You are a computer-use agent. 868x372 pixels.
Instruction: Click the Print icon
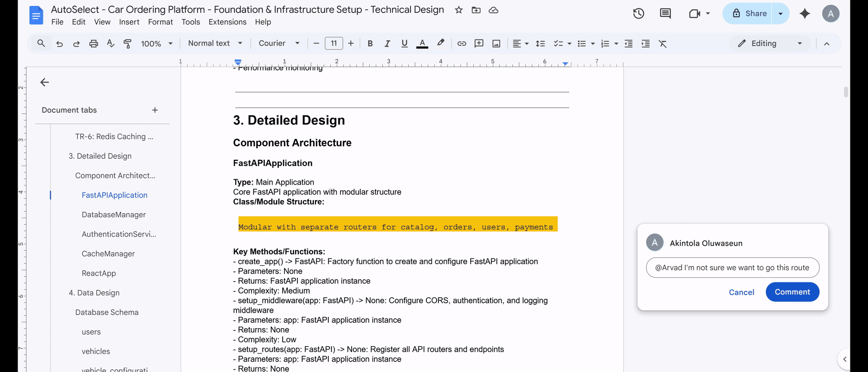(94, 43)
